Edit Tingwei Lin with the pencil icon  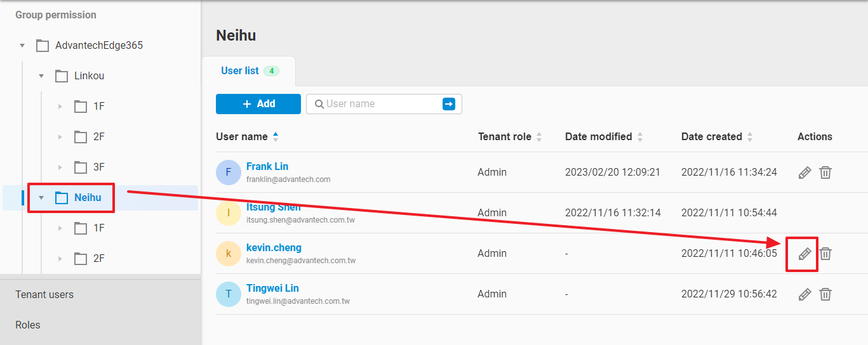pyautogui.click(x=805, y=294)
